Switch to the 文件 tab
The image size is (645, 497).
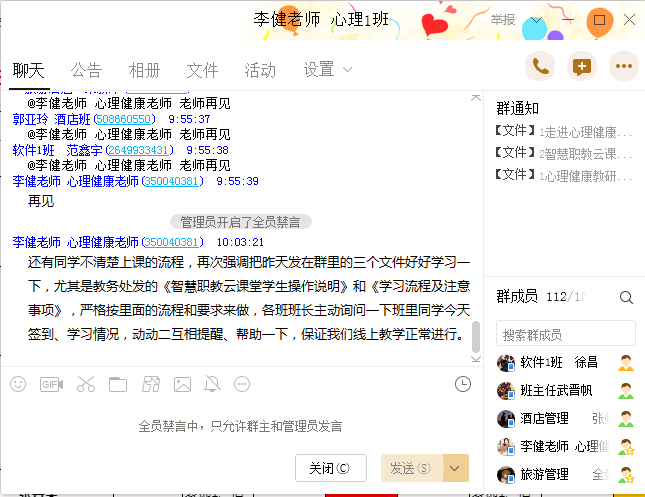tap(202, 70)
